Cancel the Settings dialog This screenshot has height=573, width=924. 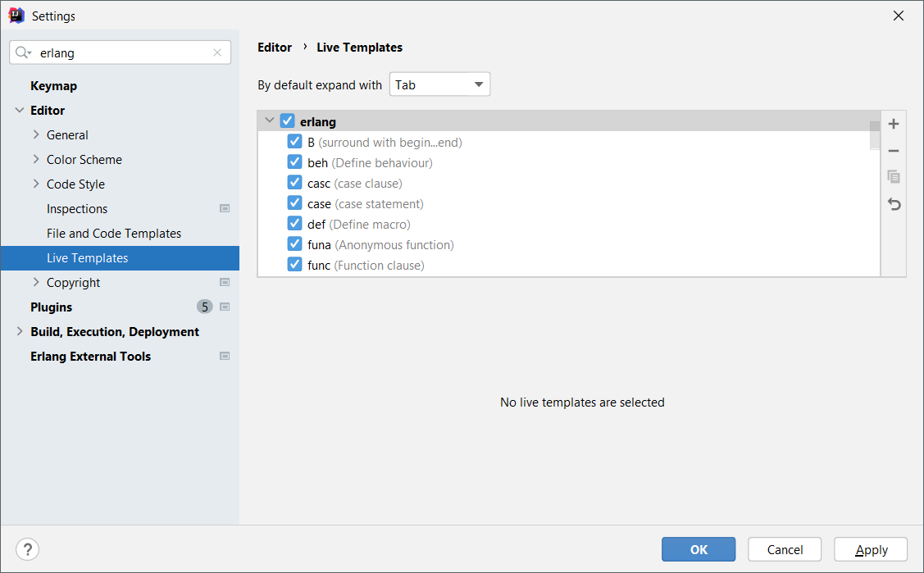785,549
